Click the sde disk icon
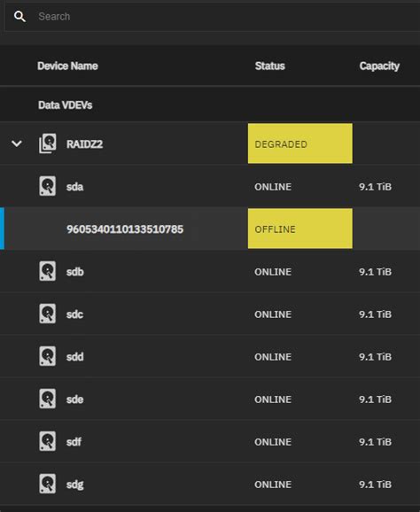This screenshot has width=420, height=512. [48, 399]
